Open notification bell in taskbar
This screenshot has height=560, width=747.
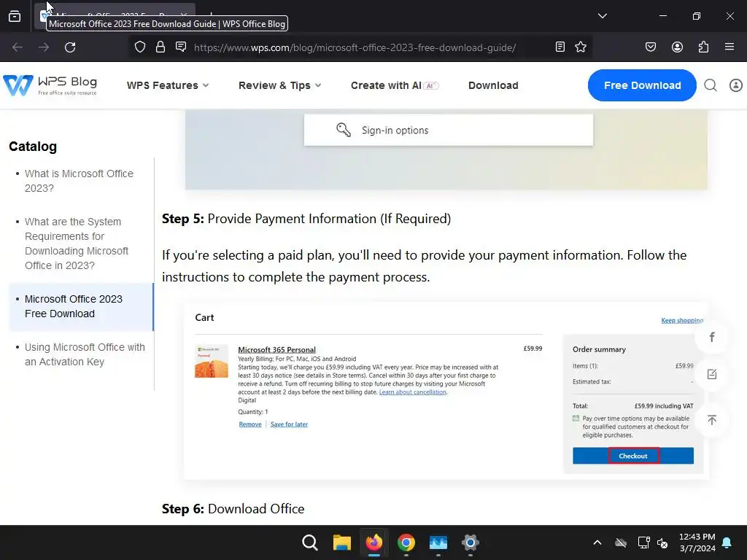coord(727,542)
